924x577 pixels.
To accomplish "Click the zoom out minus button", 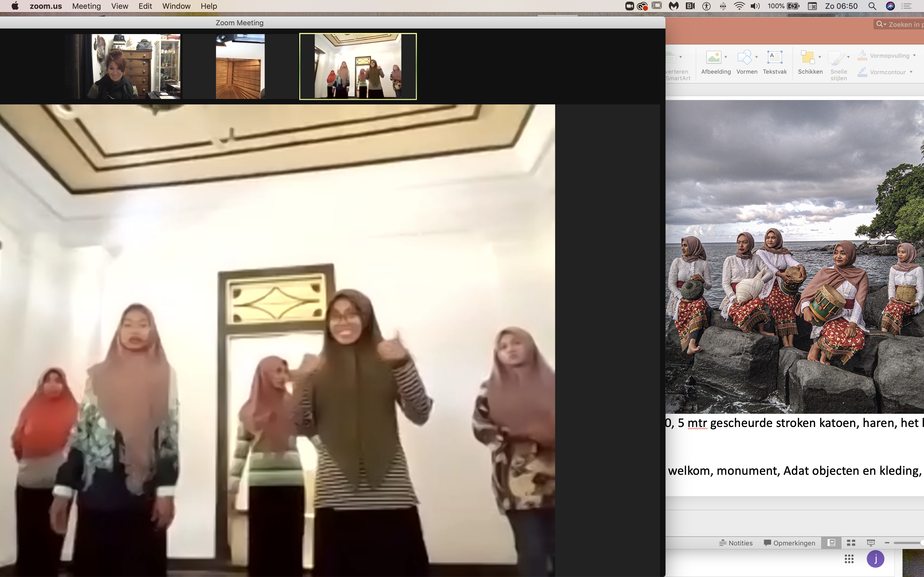I will tap(887, 543).
